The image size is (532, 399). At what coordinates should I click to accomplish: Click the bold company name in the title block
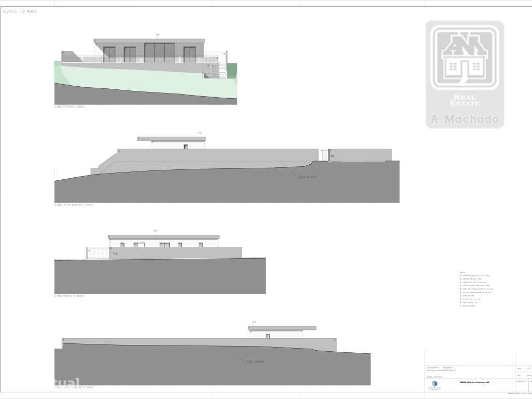(474, 382)
